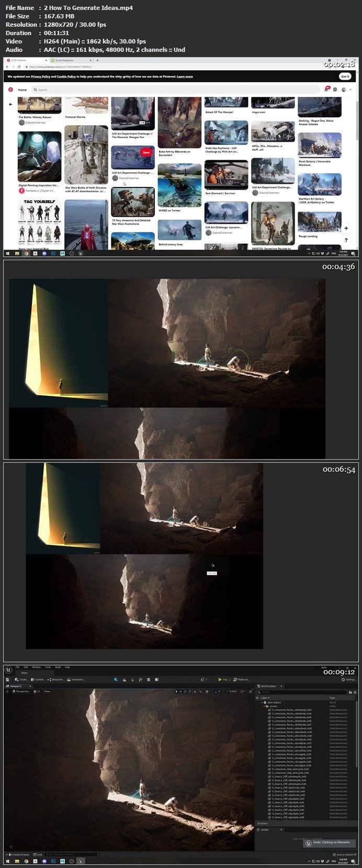Click Windows Start button in first frame taskbar
Viewport: 362px width, 868px height.
pos(8,253)
